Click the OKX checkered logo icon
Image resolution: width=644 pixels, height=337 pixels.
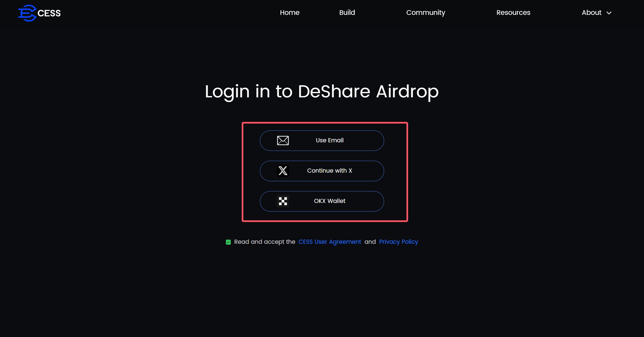pos(283,201)
